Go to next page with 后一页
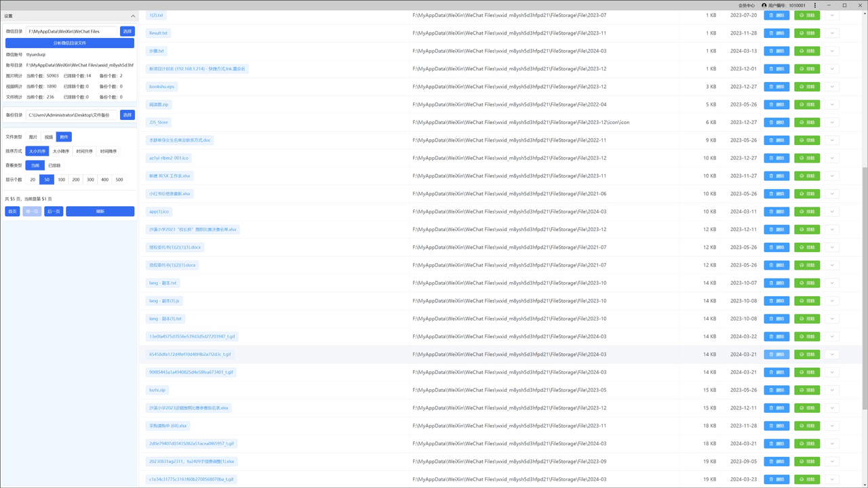 pyautogui.click(x=54, y=211)
